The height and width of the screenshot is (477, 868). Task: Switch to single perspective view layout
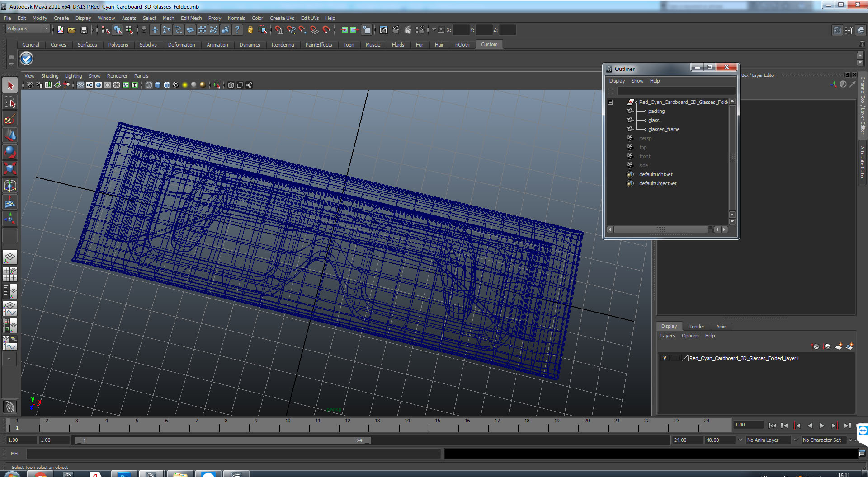[x=10, y=257]
